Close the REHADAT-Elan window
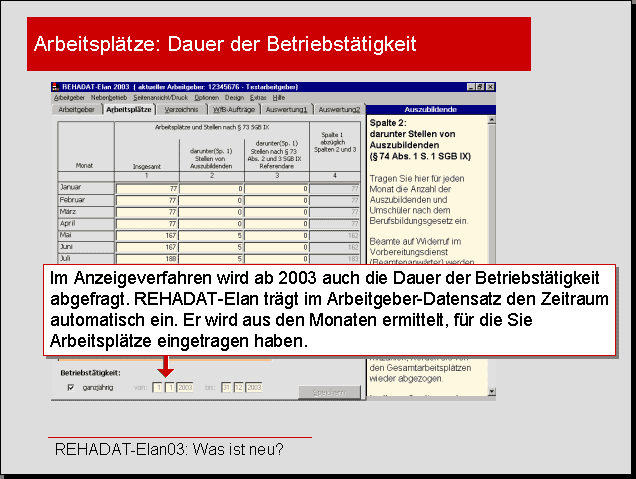Image resolution: width=636 pixels, height=479 pixels. pos(492,88)
